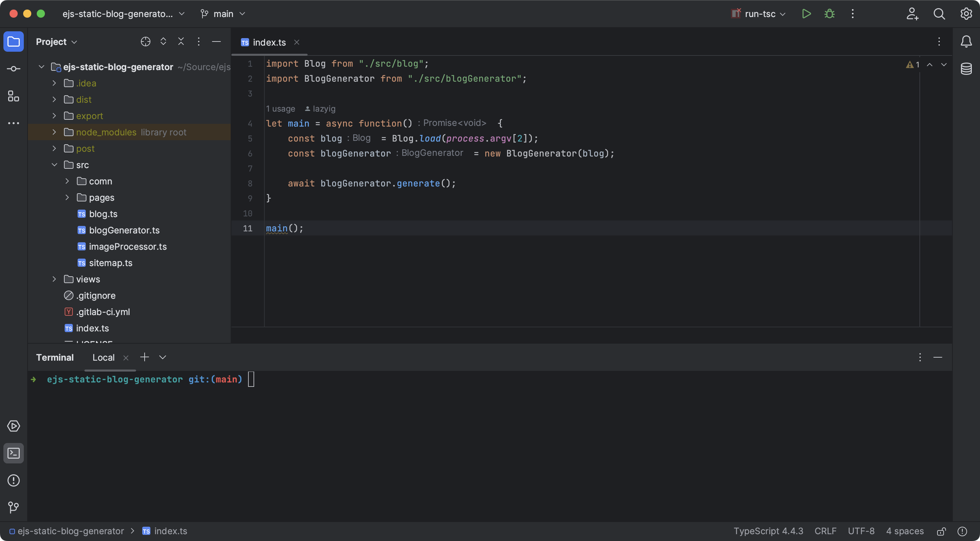Open the Git tool window
Screen dimensions: 980x541
14,507
